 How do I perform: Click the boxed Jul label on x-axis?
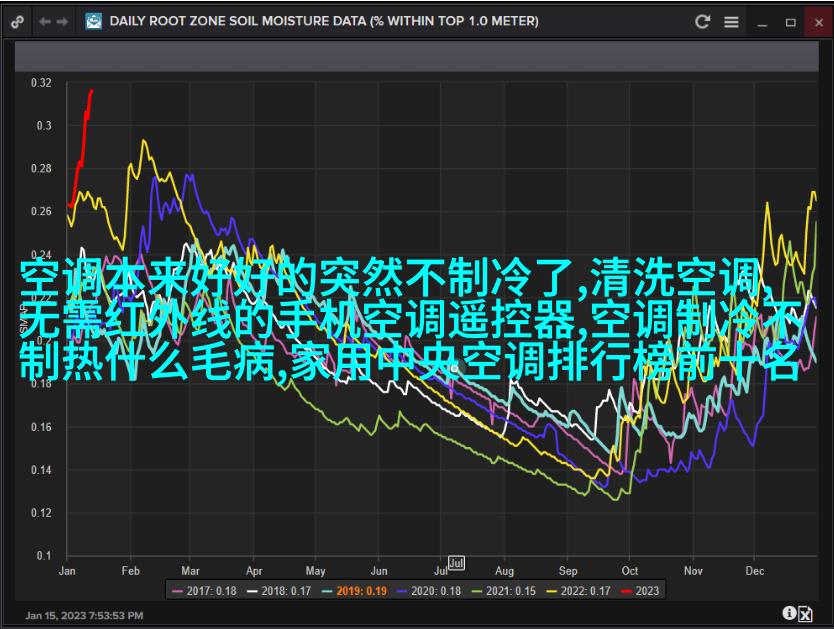click(456, 563)
